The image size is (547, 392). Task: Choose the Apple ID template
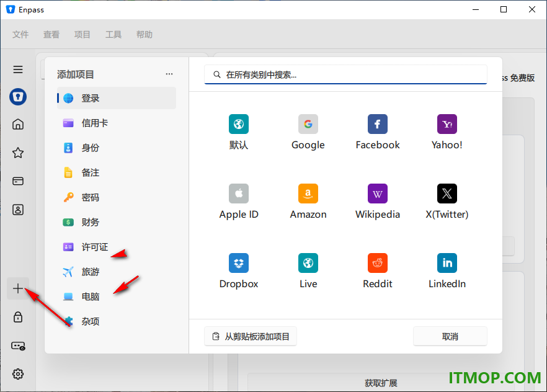[x=239, y=202]
